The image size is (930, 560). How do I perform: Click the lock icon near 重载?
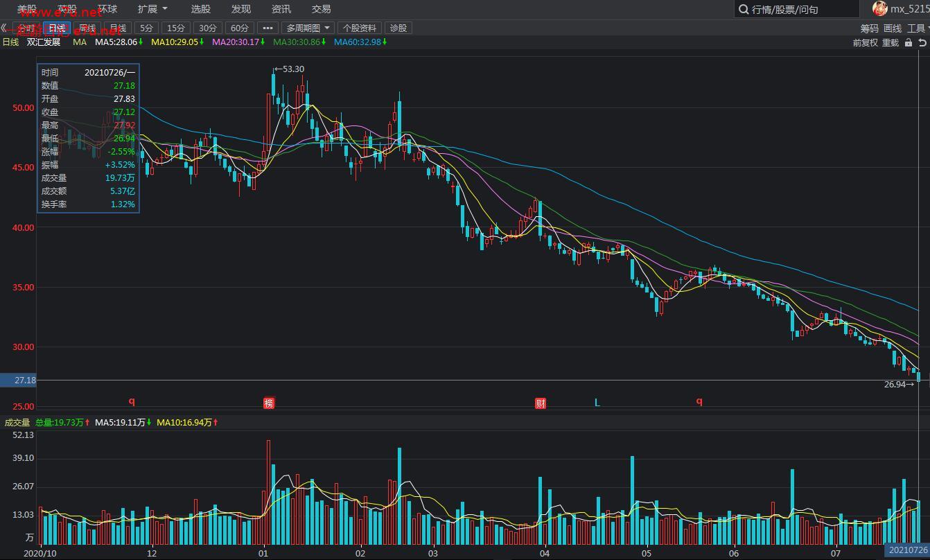[x=909, y=43]
